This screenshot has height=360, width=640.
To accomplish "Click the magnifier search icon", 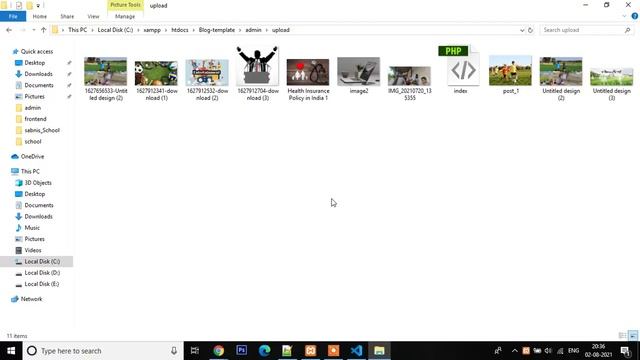I will pyautogui.click(x=627, y=30).
